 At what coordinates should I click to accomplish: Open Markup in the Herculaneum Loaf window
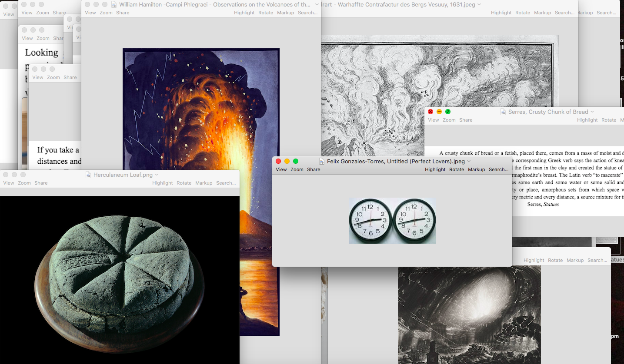click(x=204, y=183)
